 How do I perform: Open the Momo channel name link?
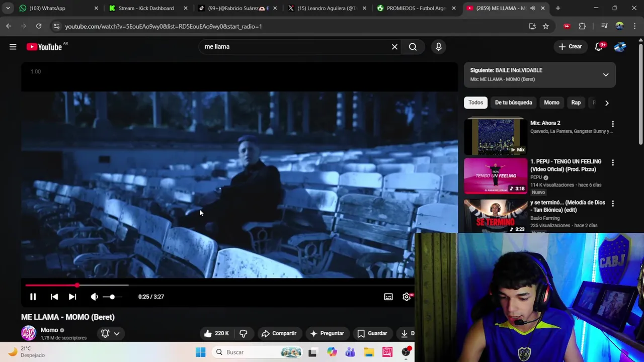pos(49,330)
